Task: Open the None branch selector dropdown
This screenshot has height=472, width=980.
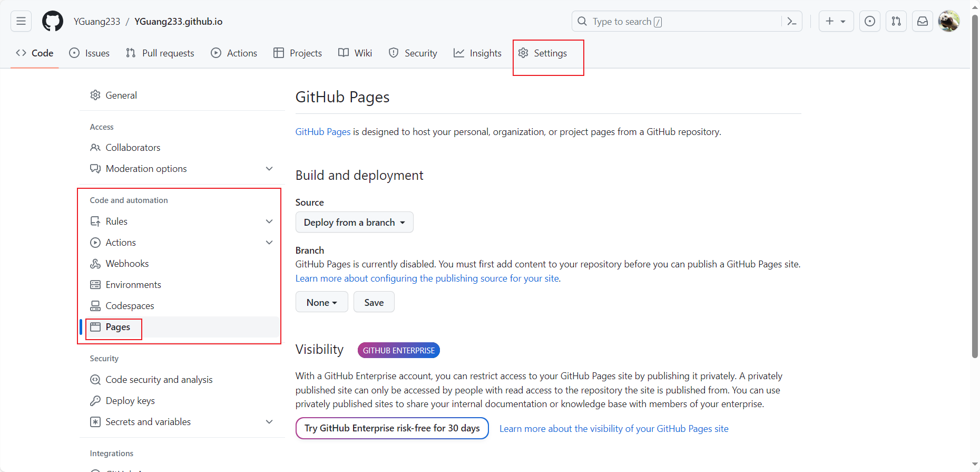Action: 321,302
